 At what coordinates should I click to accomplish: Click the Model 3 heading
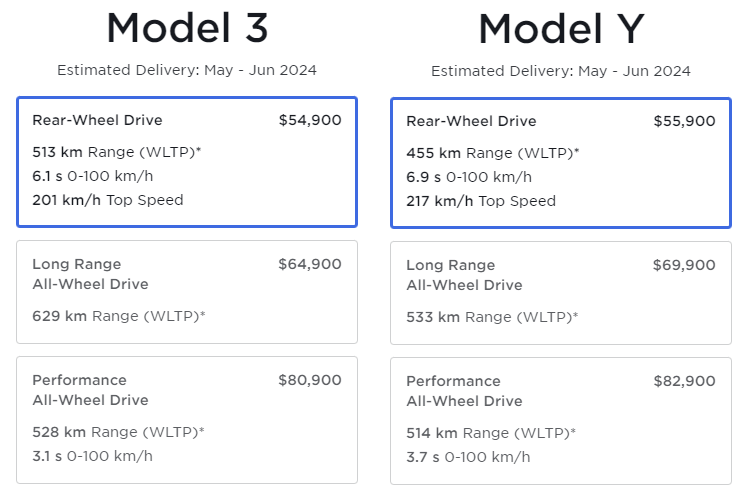187,28
